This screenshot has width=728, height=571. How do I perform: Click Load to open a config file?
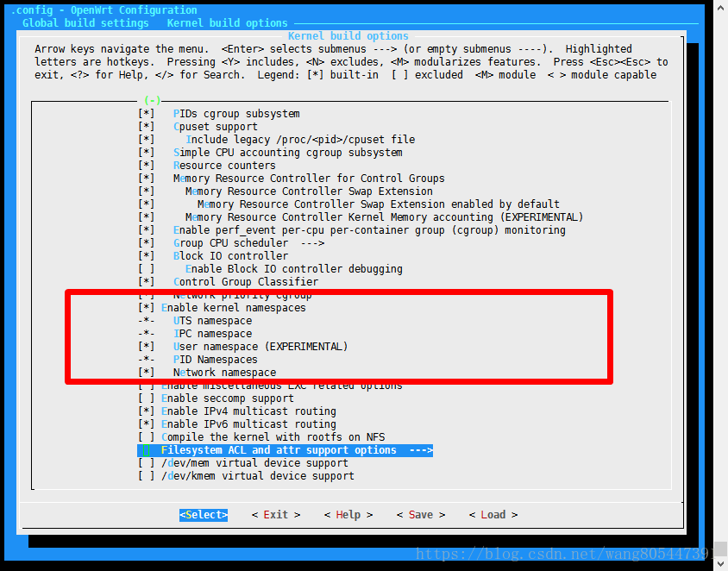pyautogui.click(x=493, y=515)
